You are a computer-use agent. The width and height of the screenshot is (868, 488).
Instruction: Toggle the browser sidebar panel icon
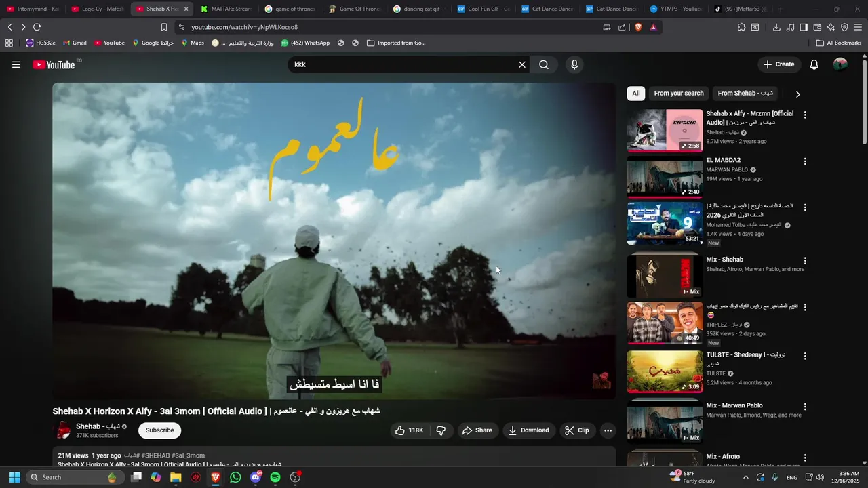point(804,27)
